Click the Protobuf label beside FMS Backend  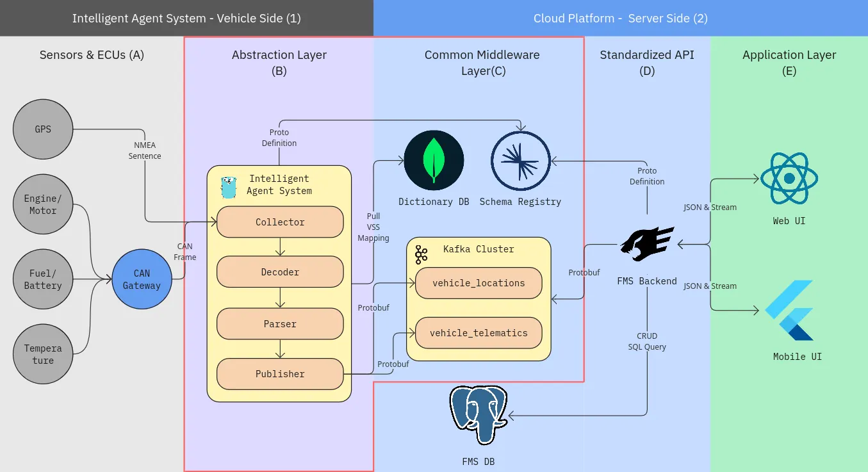584,273
